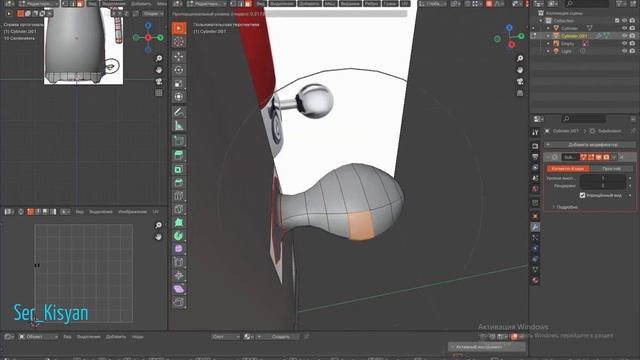Screen dimensions: 640x360
Task: Open material Slot dropdown in bottom editor
Action: pyautogui.click(x=225, y=337)
